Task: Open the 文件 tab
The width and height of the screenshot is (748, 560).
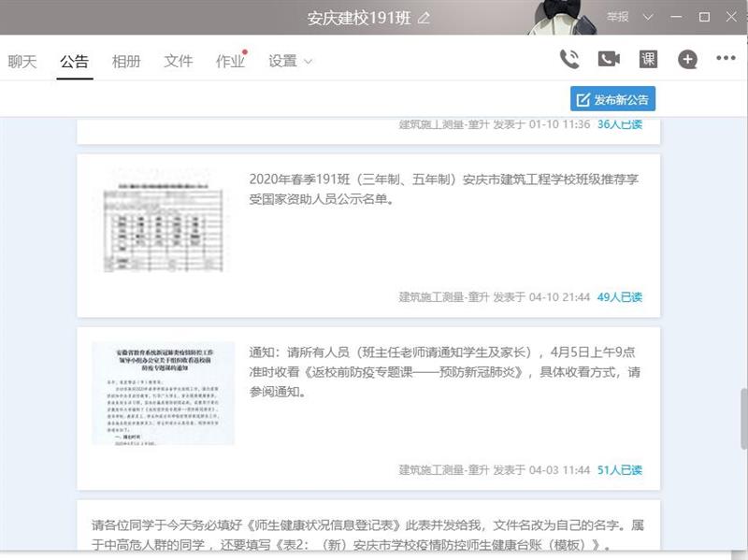Action: click(x=178, y=62)
